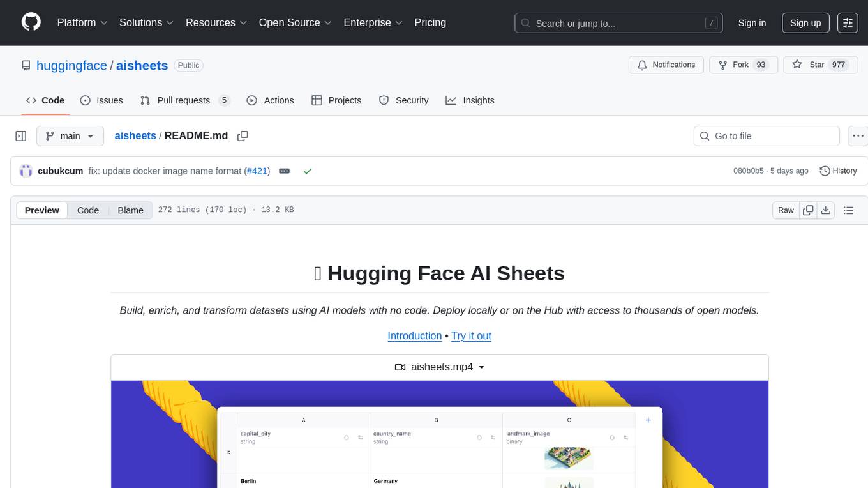
Task: Click the Public repository label
Action: tap(188, 65)
